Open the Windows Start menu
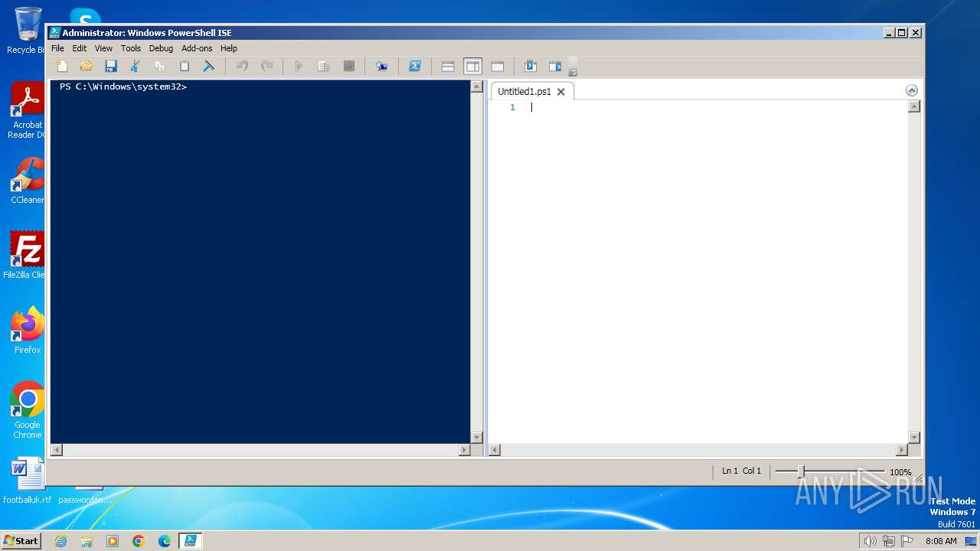 (x=21, y=540)
